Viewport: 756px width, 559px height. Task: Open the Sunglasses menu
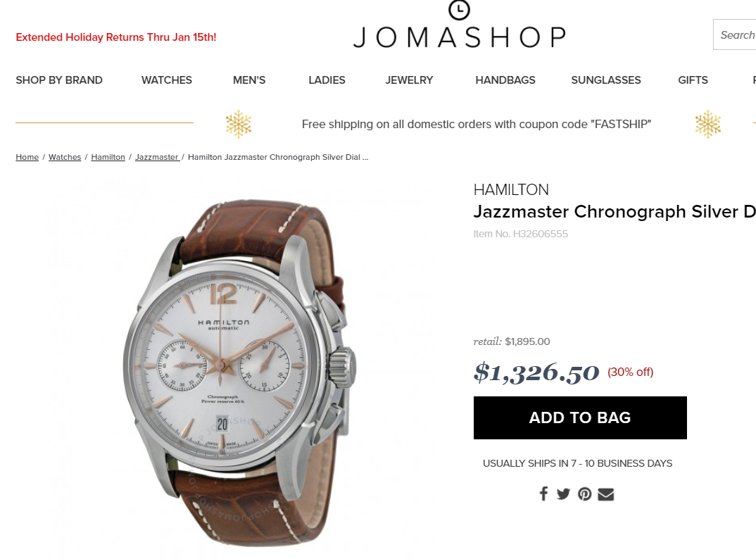point(605,80)
